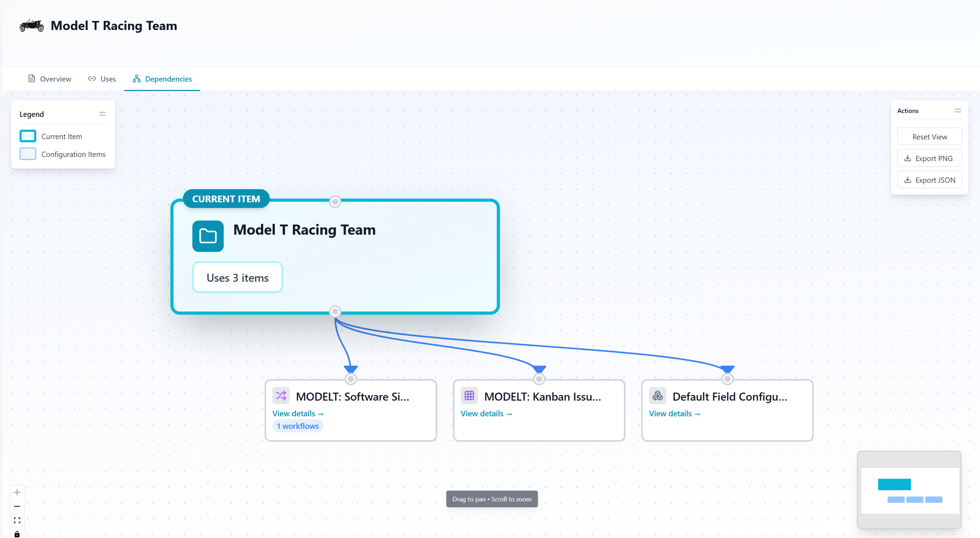Zoom out with the minus control
Screen dimensions: 980x538
[x=17, y=506]
